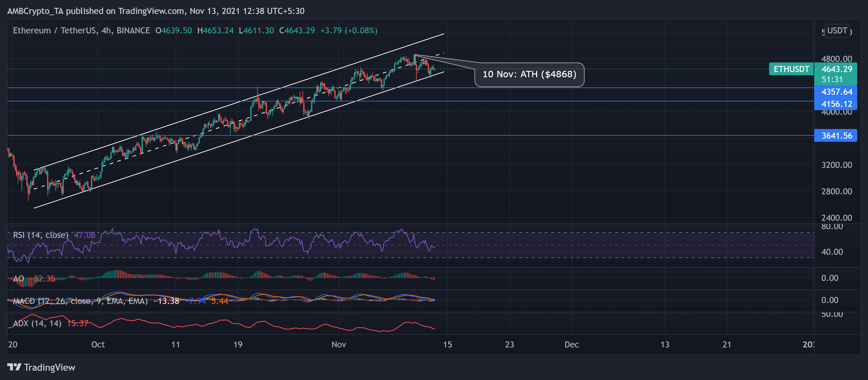Viewport: 868px width, 380px height.
Task: Click the TradingView logo
Action: (41, 367)
